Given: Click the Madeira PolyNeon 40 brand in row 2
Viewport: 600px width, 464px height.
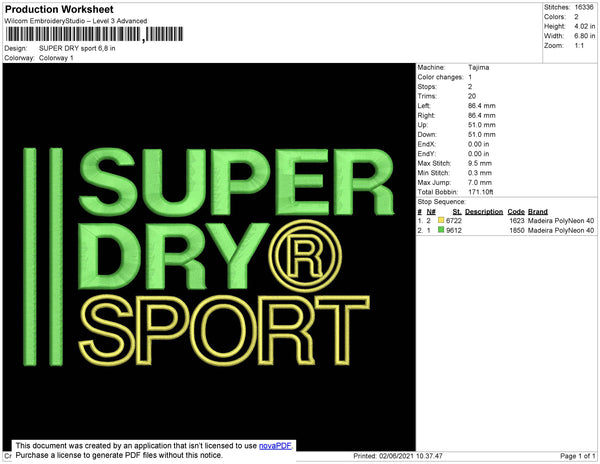Looking at the screenshot, I should (x=561, y=230).
